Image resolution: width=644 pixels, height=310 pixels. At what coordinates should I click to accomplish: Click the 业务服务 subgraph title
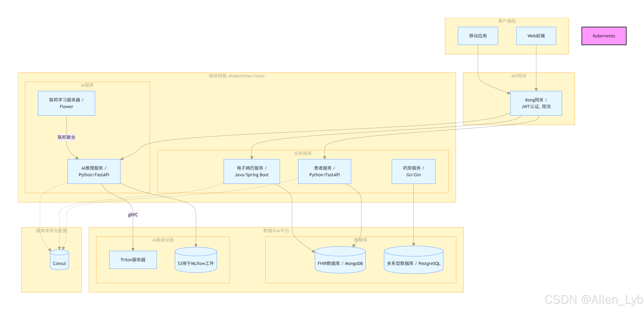[x=303, y=153]
